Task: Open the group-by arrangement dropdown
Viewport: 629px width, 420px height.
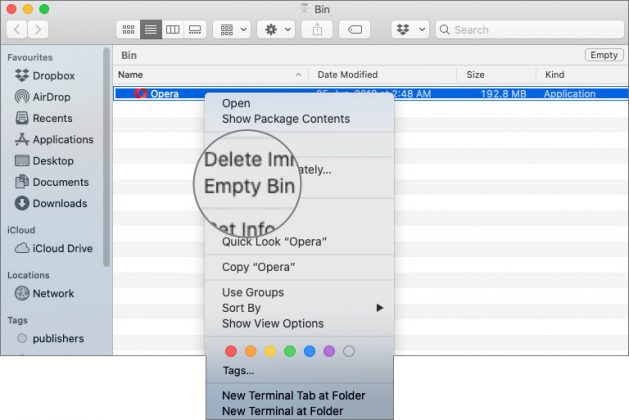Action: (232, 30)
